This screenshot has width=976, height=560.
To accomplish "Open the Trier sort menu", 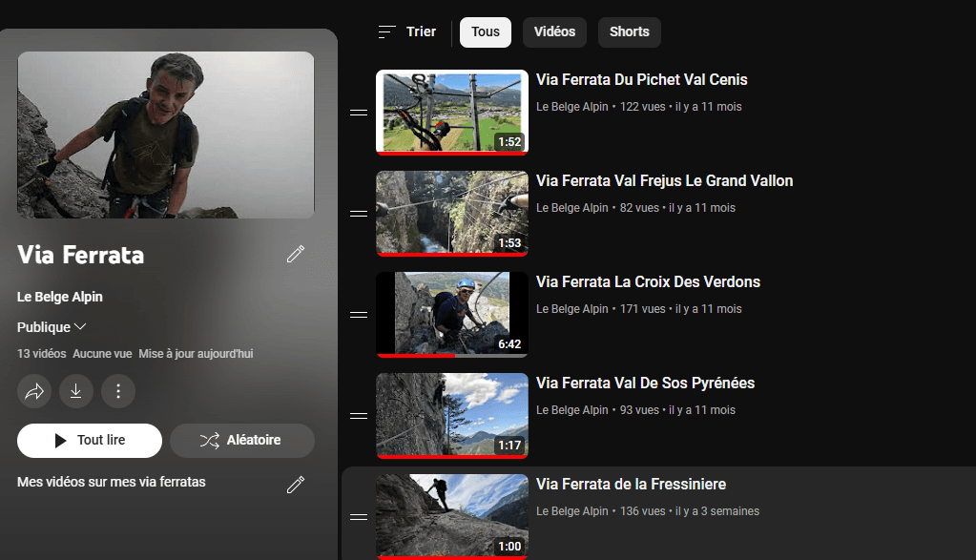I will 407,31.
